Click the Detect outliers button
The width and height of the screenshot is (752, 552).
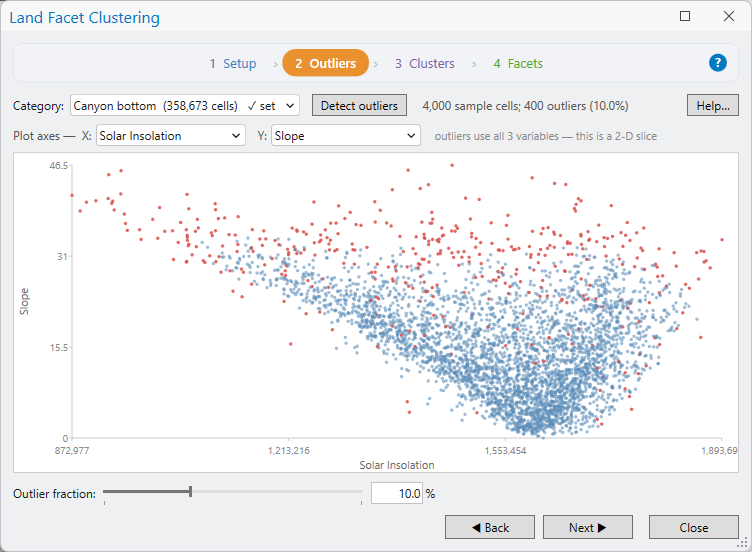[x=359, y=106]
